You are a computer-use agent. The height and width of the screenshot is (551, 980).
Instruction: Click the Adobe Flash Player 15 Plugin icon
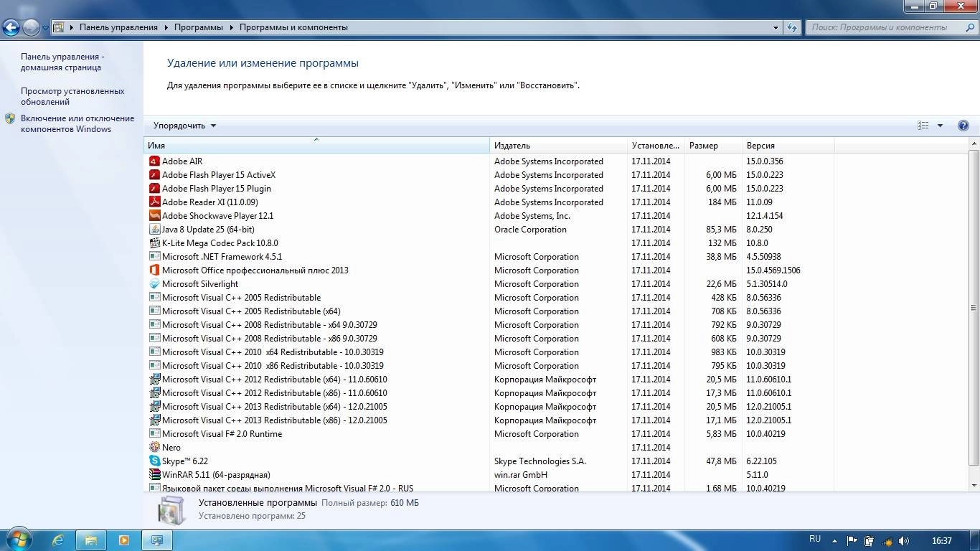click(154, 189)
